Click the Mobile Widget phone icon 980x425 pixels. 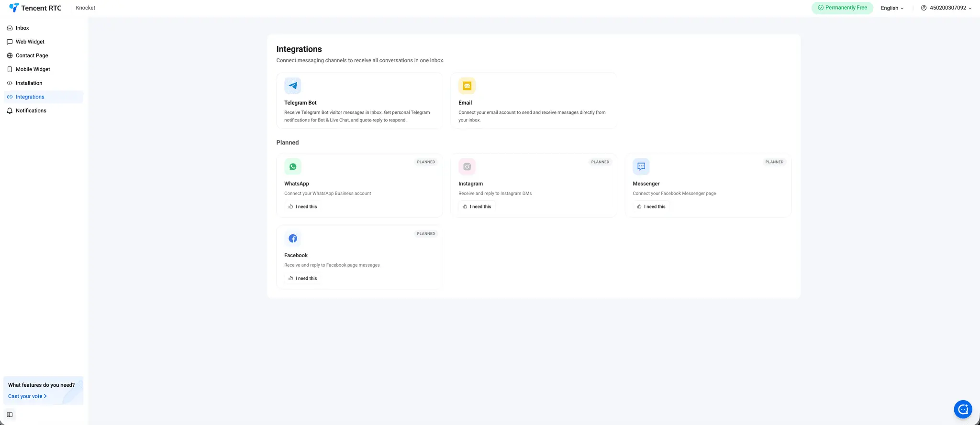click(10, 69)
